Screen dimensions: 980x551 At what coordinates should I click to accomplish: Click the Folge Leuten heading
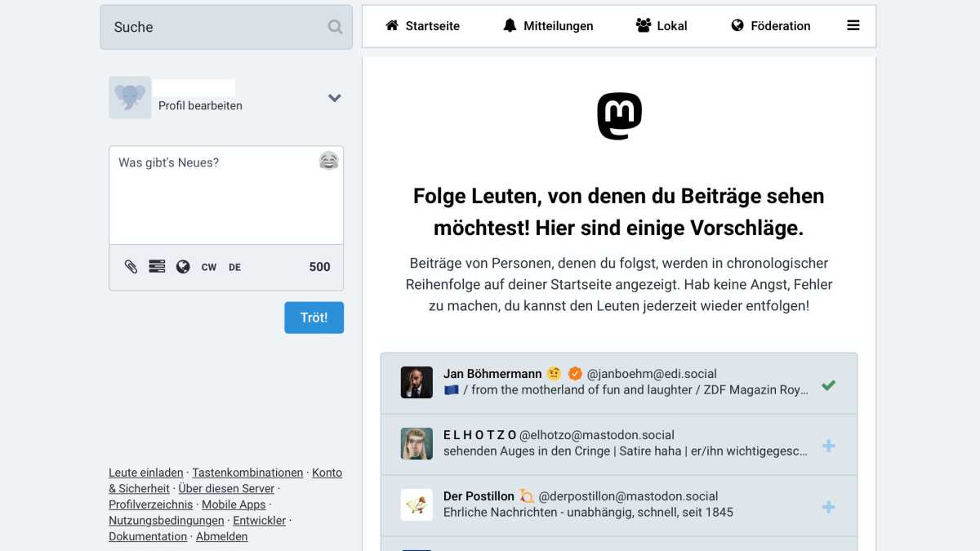click(x=619, y=212)
